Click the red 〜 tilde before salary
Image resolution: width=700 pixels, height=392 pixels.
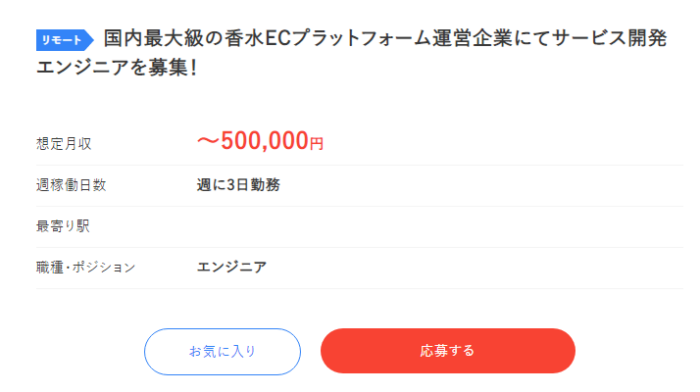[x=208, y=141]
